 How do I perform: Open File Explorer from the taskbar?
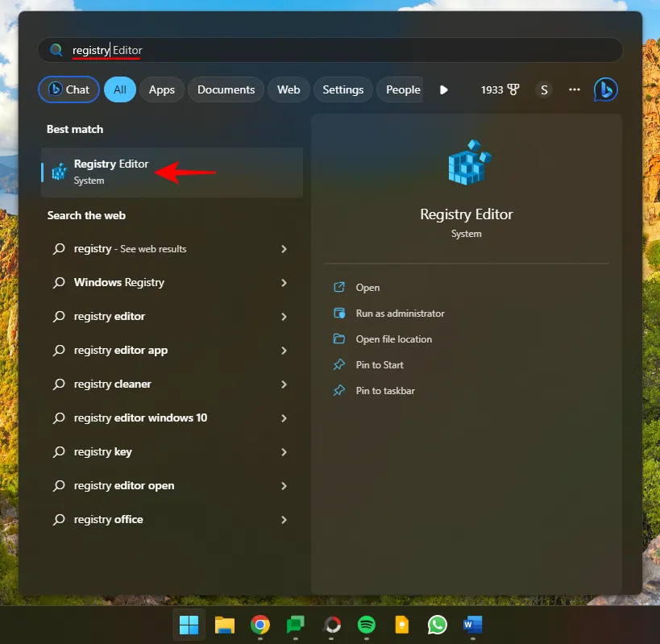(225, 625)
